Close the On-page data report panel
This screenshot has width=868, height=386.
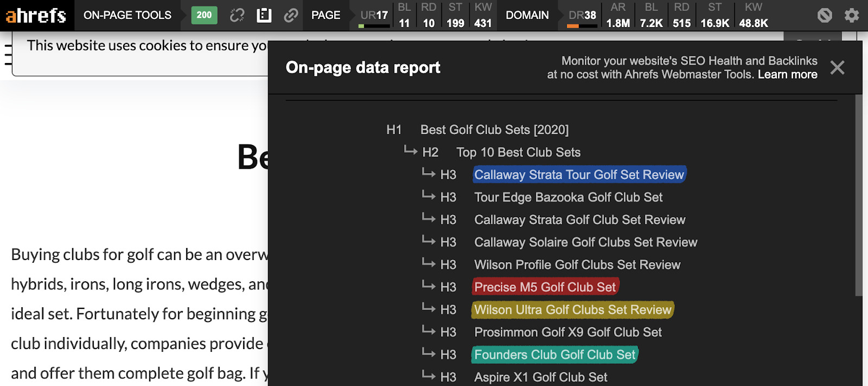pos(837,67)
